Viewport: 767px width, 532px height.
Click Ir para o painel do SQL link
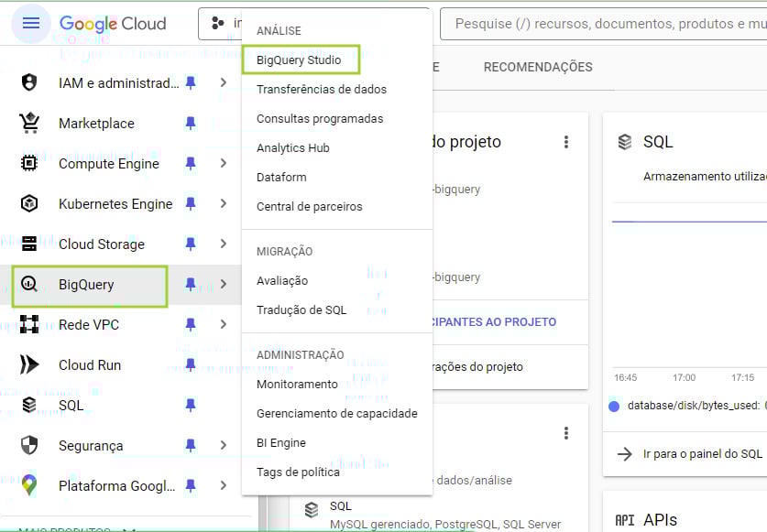coord(703,454)
